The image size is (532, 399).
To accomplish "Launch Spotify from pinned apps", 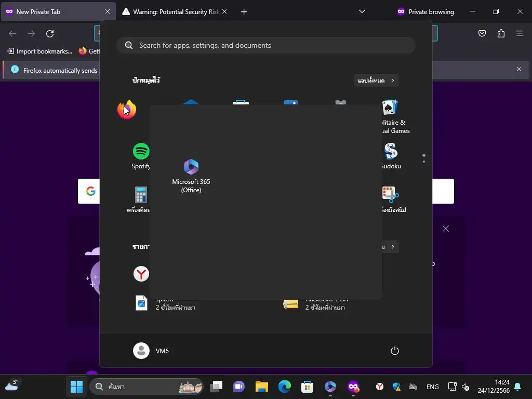I will point(141,156).
